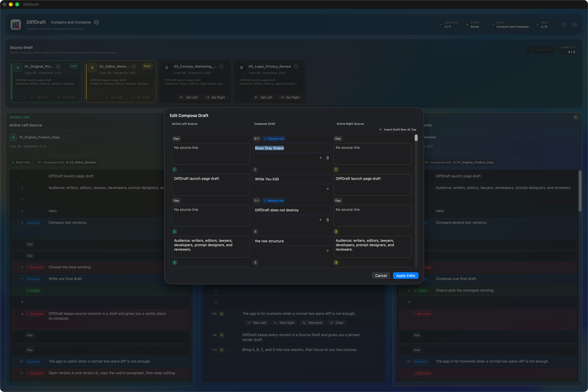Click the Shelf full button

[541, 50]
